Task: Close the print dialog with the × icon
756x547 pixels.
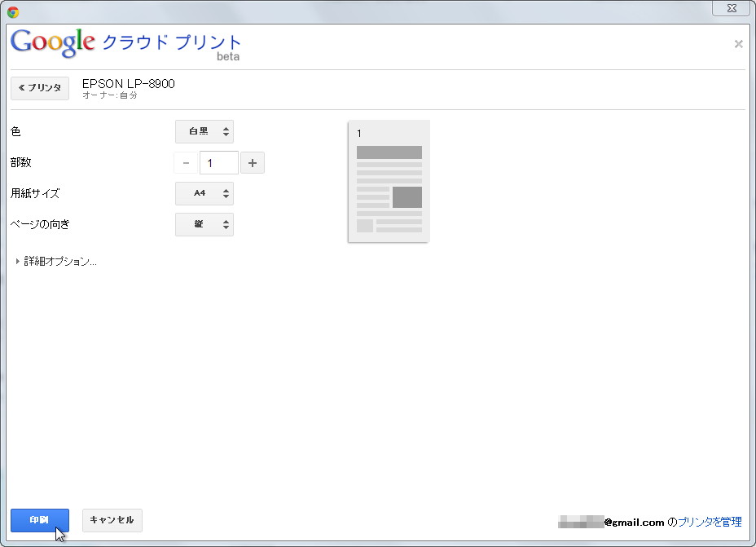Action: (739, 44)
